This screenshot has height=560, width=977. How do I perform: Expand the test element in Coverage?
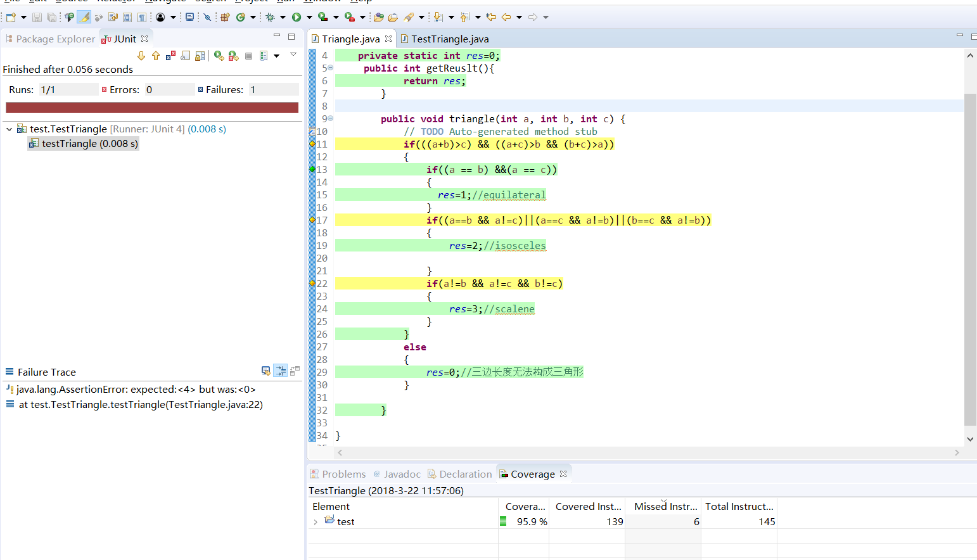pos(316,522)
